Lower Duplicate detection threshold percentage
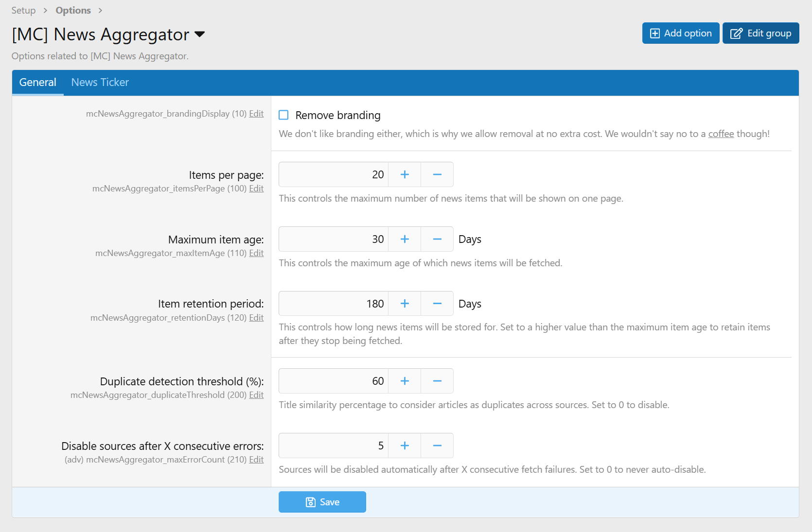 click(437, 381)
